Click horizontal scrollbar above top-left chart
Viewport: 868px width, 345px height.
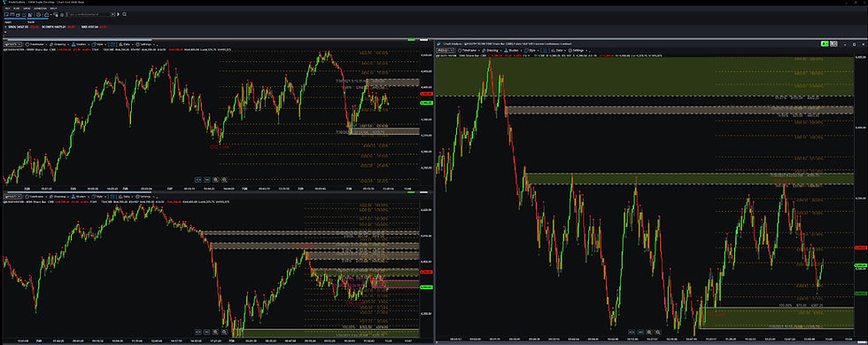(79, 39)
